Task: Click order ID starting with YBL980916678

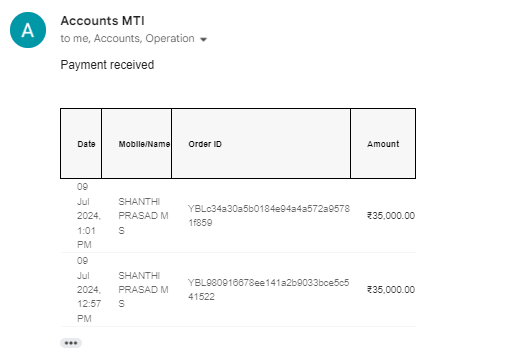Action: pos(269,290)
